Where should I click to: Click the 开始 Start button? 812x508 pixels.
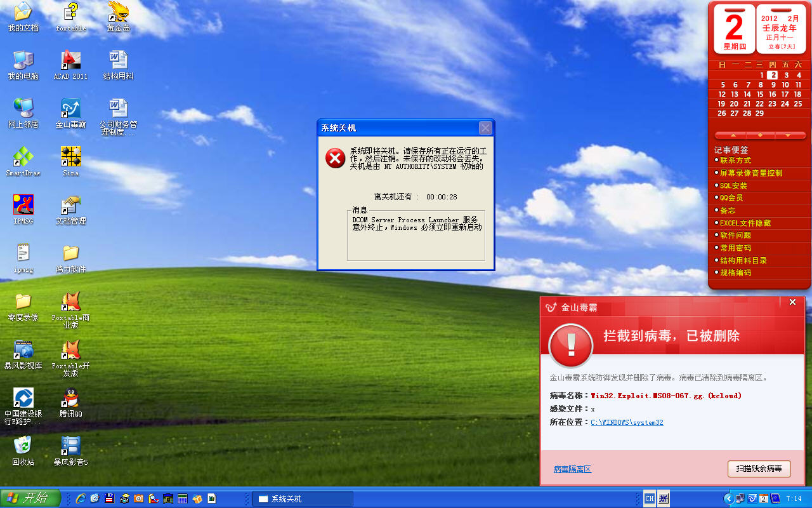coord(30,498)
